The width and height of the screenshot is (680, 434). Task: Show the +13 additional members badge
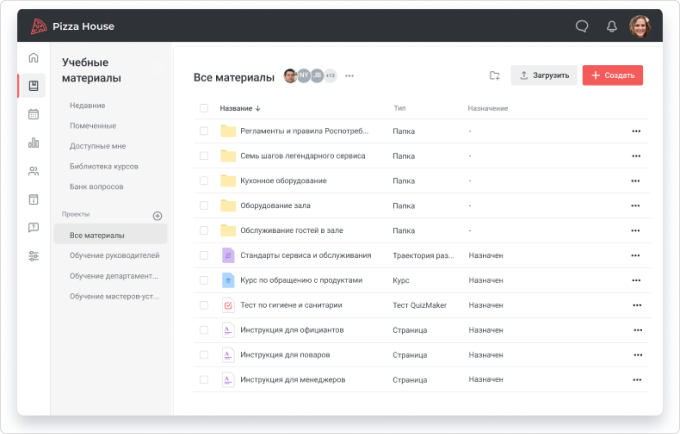click(330, 75)
